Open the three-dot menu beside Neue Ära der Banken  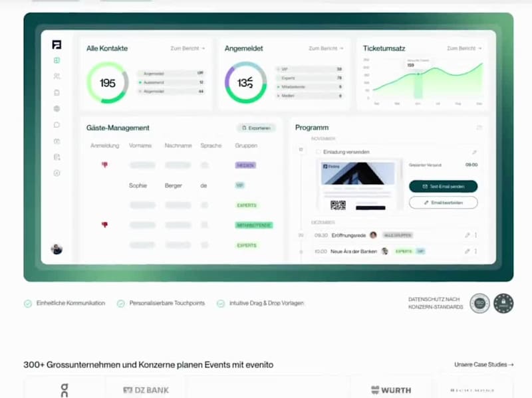pyautogui.click(x=475, y=251)
